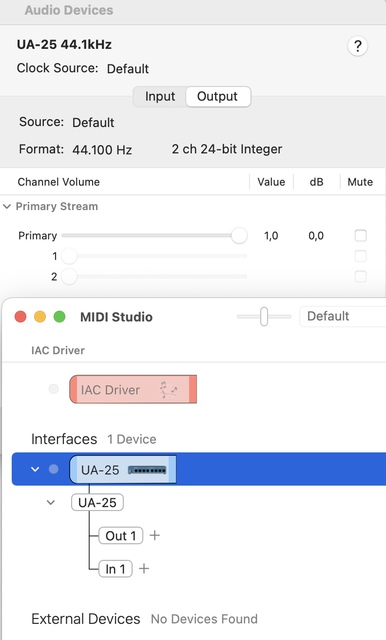Select the UA-25 interface device icon
Image resolution: width=386 pixels, height=640 pixels.
click(123, 469)
